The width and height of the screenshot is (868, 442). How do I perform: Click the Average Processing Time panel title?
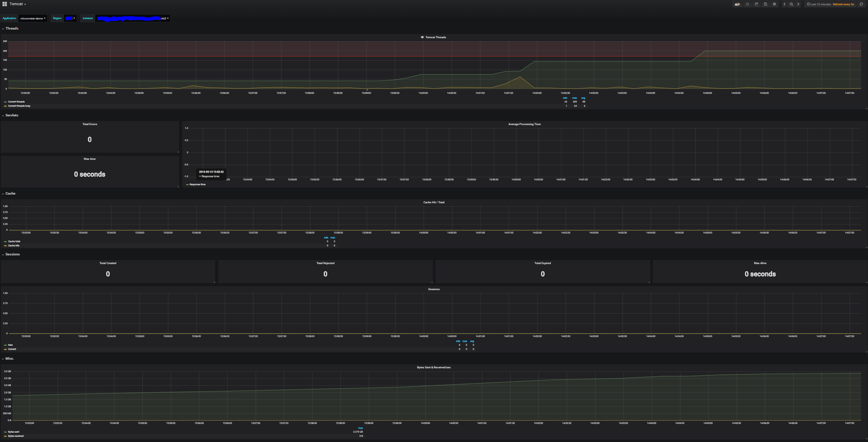[x=524, y=124]
